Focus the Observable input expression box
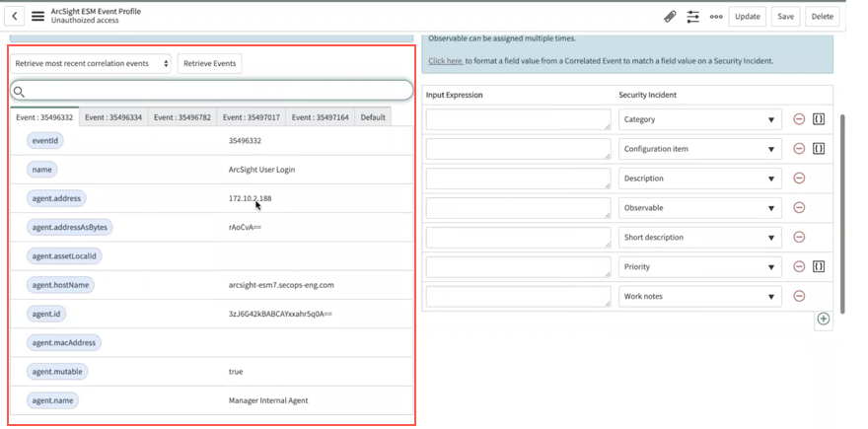Viewport: 868px width, 429px height. (518, 207)
